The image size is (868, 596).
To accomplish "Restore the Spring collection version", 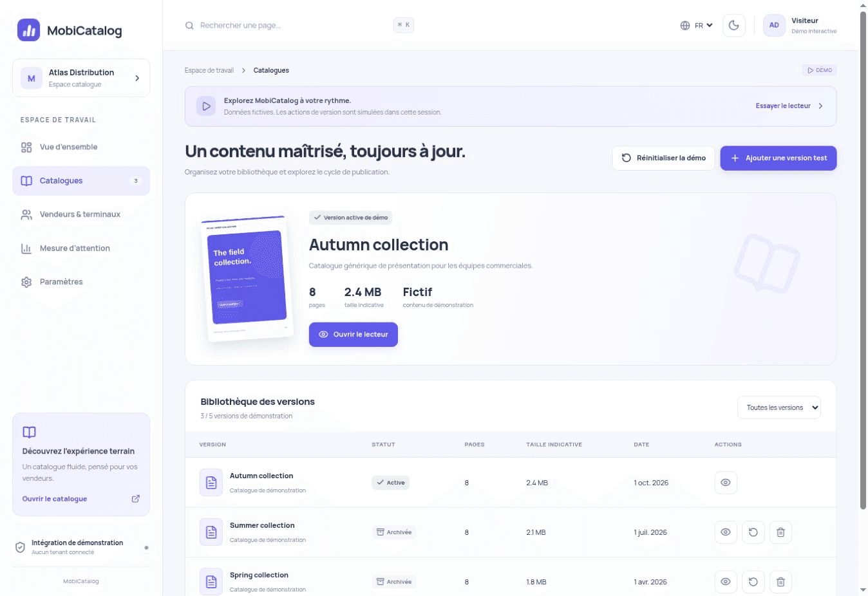I will pyautogui.click(x=753, y=582).
